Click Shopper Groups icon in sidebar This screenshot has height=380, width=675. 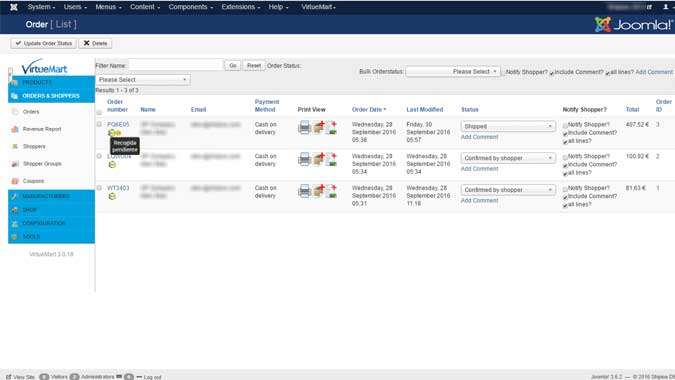(15, 164)
